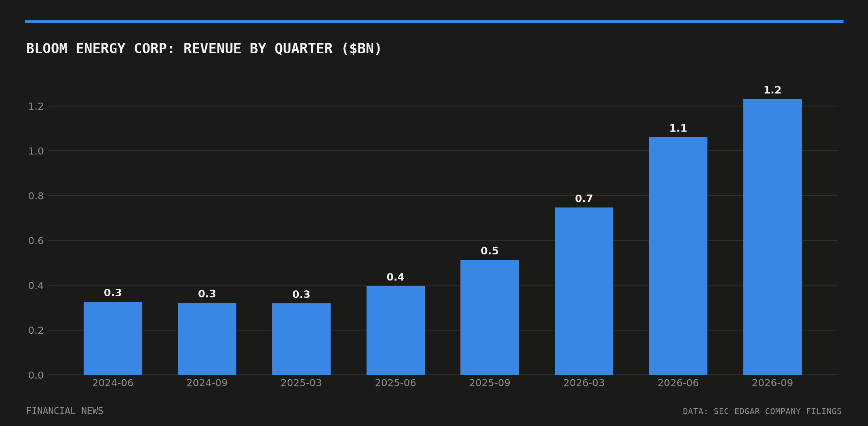Click the 2025-03 revenue bar

pos(301,339)
